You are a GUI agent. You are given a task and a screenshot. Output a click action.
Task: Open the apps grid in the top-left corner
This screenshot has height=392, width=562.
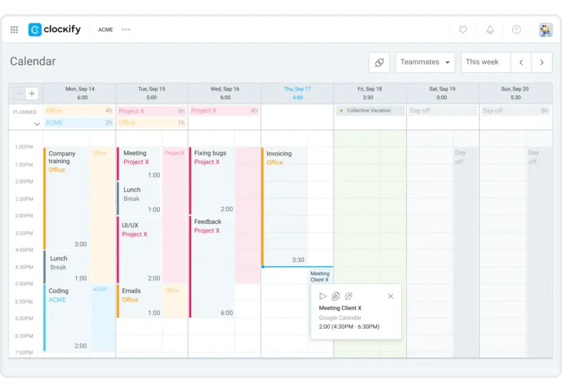click(14, 30)
